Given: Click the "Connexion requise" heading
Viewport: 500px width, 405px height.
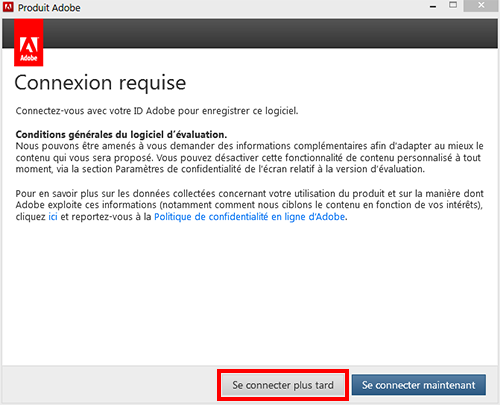Looking at the screenshot, I should point(100,83).
